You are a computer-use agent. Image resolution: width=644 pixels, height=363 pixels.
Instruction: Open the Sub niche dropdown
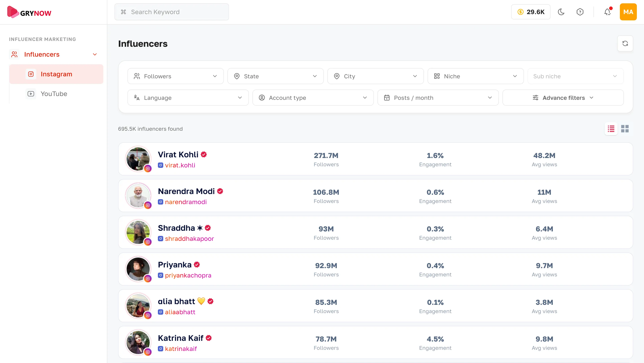click(576, 76)
